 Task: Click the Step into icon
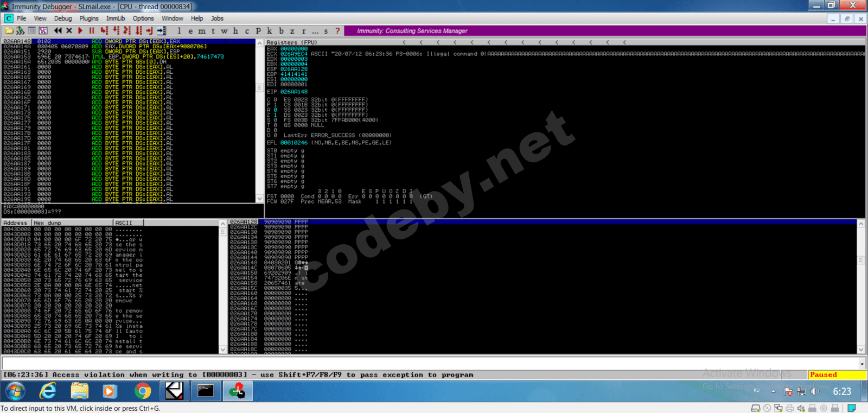click(x=104, y=31)
